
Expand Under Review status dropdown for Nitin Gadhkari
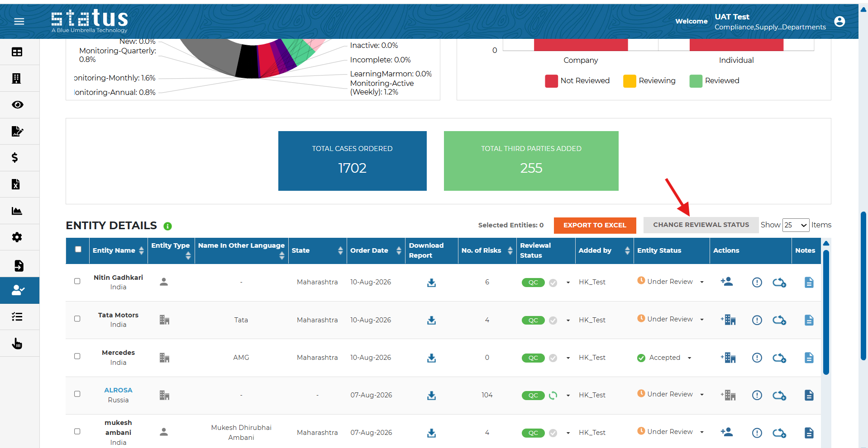click(702, 282)
